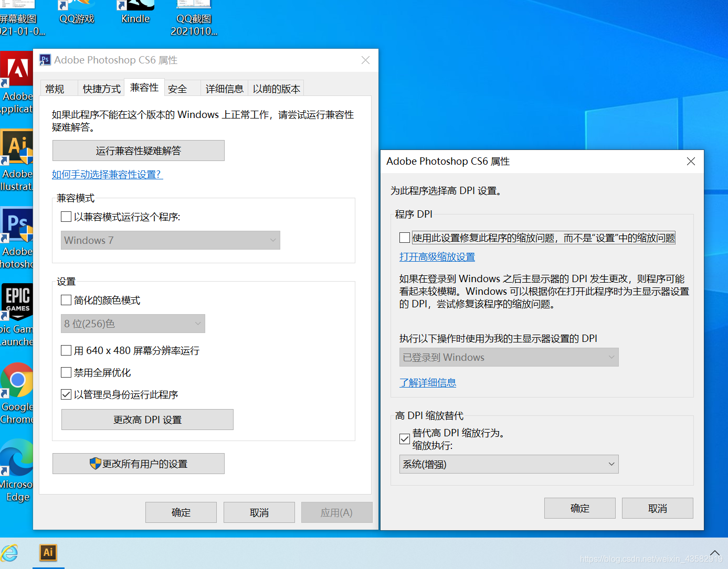Open Epic Games Launcher desktop shortcut
Screen dimensions: 728x569
[16, 316]
